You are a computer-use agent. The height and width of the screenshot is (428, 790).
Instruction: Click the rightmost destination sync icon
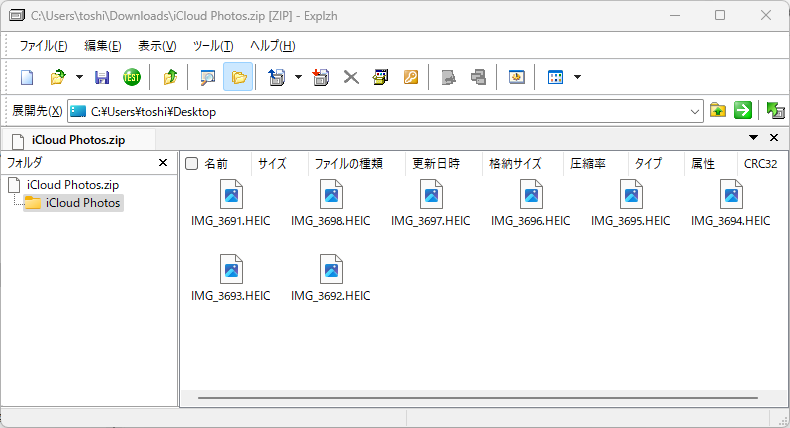[775, 110]
